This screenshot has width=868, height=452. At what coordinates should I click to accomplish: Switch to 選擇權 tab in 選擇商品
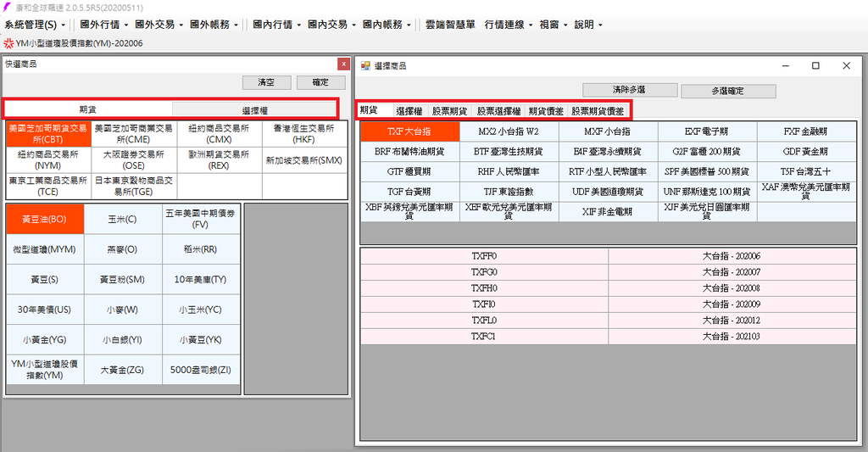tap(409, 111)
